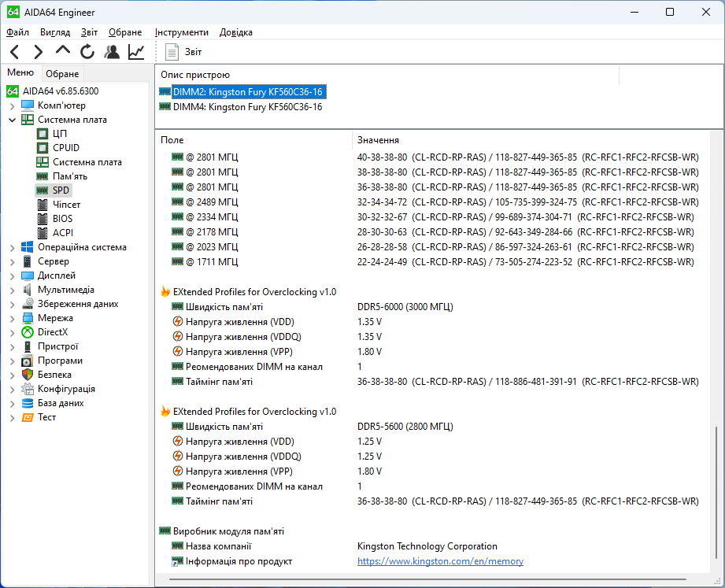Go back with the left arrow toolbar icon
This screenshot has height=588, width=725.
click(15, 52)
